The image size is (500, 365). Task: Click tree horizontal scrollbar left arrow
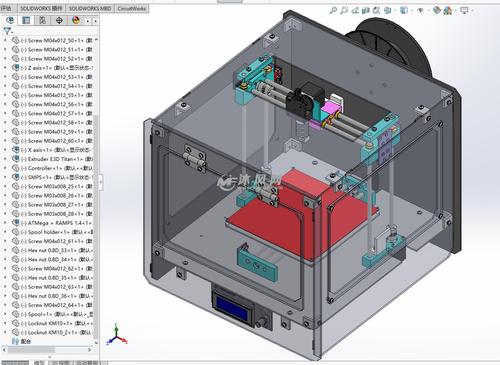(4, 350)
